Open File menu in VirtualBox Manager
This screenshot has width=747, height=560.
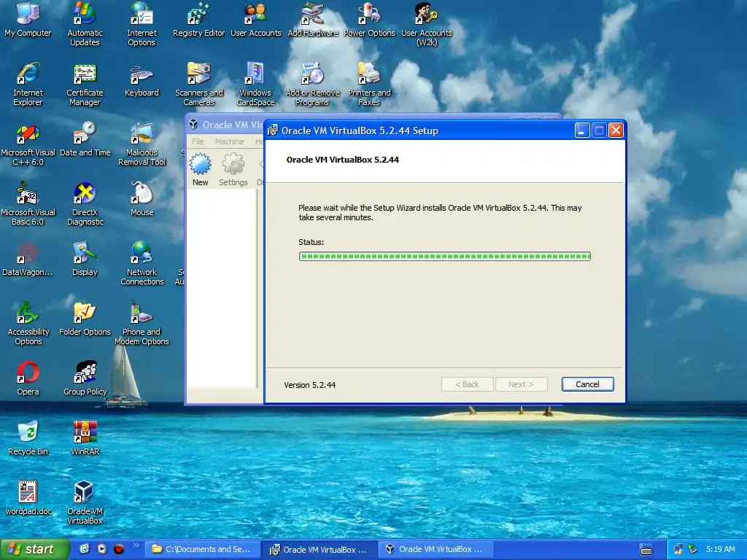(x=198, y=141)
